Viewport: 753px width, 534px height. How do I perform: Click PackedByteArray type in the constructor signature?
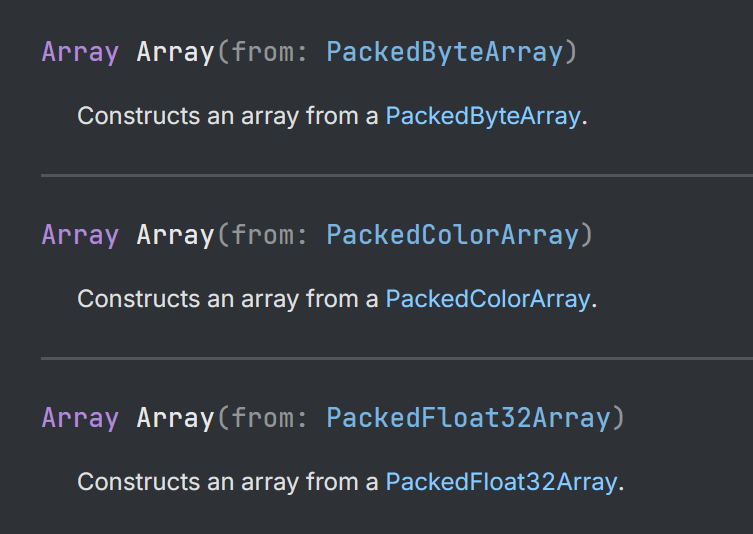pos(445,52)
